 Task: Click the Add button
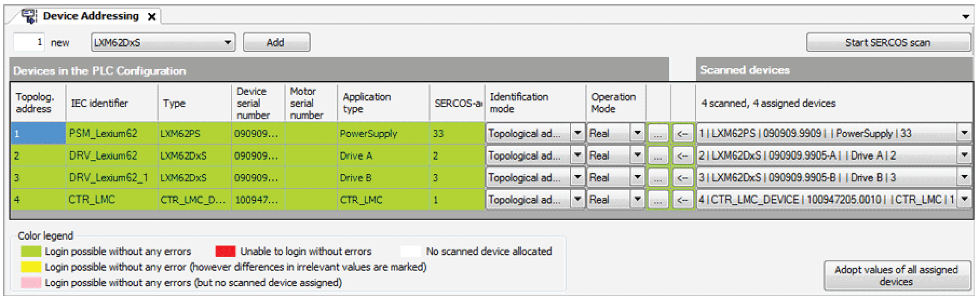276,42
